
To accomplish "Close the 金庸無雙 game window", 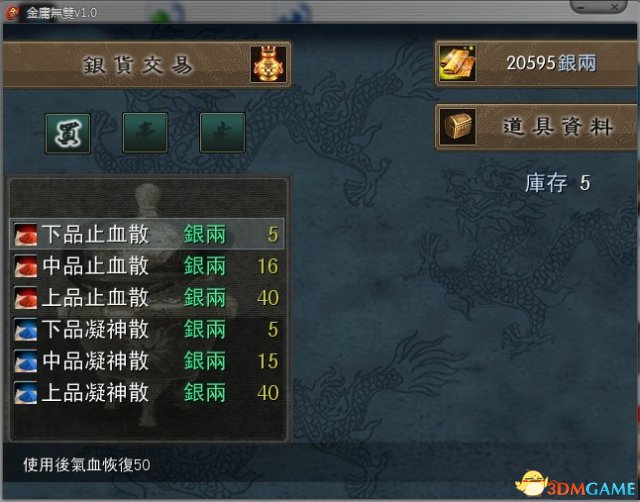I will 614,7.
